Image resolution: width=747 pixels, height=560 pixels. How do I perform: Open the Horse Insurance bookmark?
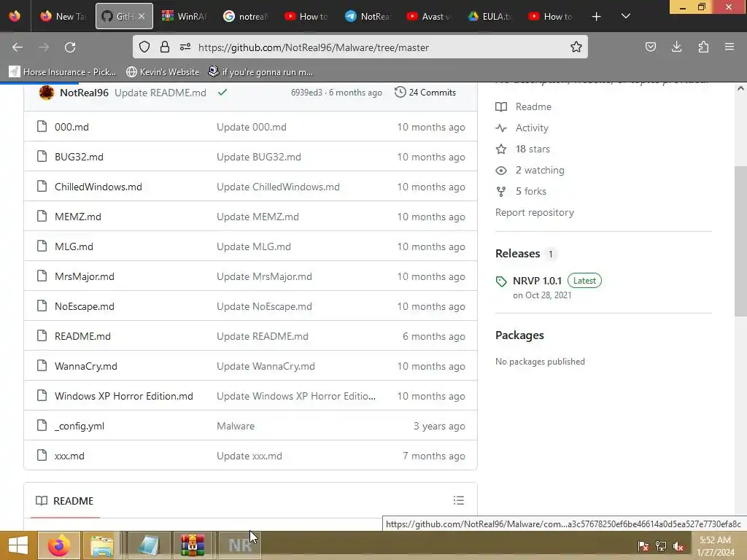63,72
